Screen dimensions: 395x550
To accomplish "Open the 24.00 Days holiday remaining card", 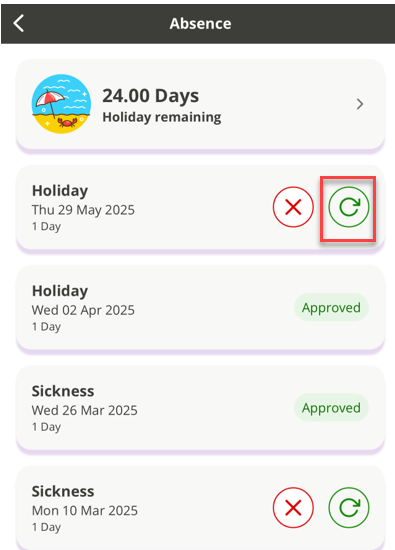I will [200, 104].
